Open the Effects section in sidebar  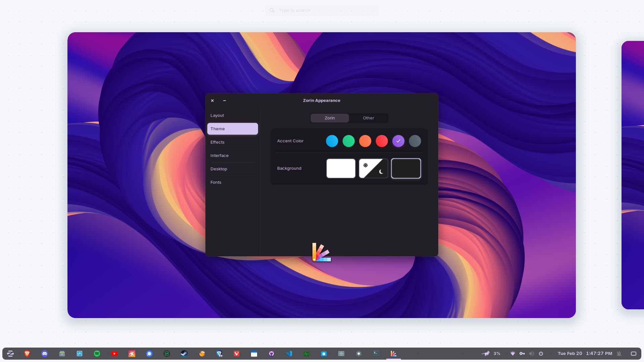[217, 142]
